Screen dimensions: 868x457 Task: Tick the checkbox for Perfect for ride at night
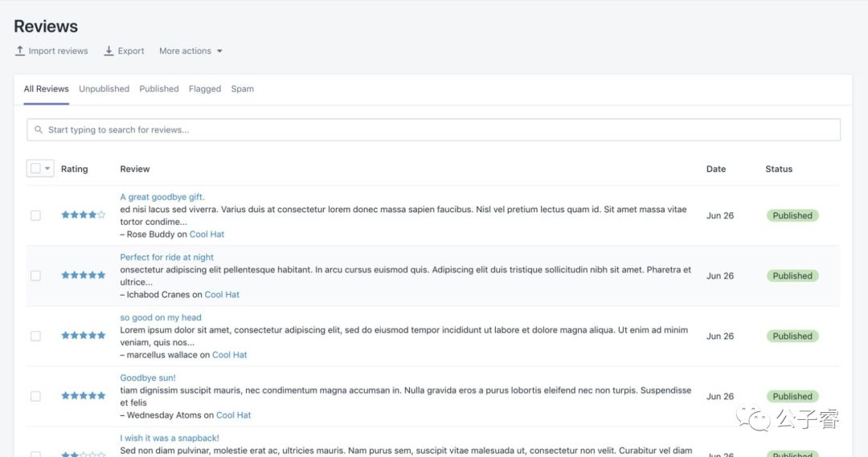pos(35,276)
